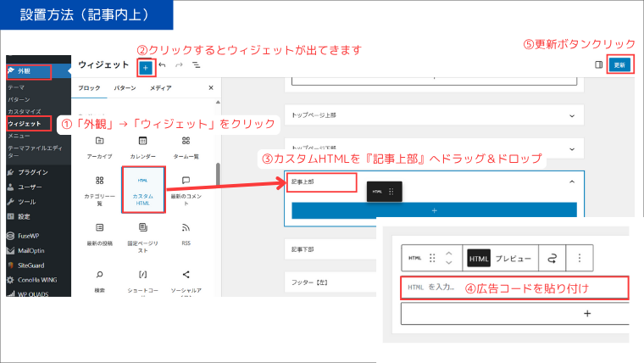Open MailOptin in the admin sidebar
Screen dimensions: 644x363
tap(31, 251)
